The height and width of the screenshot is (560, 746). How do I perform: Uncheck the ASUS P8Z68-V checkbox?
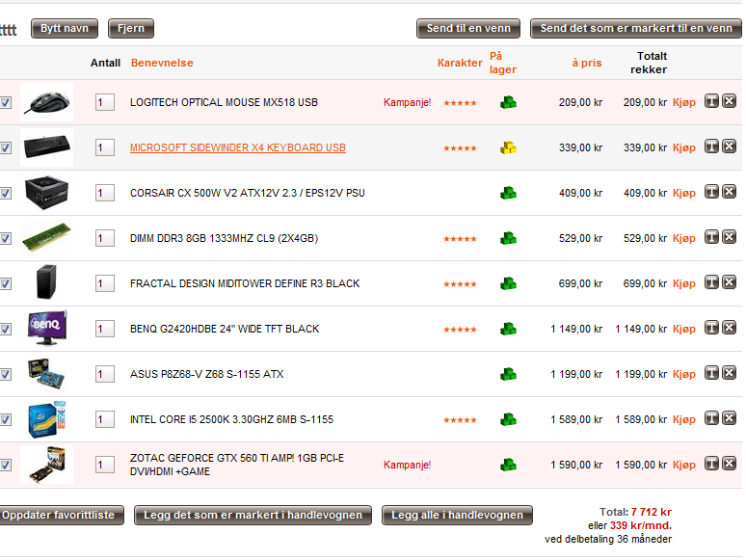(x=5, y=374)
